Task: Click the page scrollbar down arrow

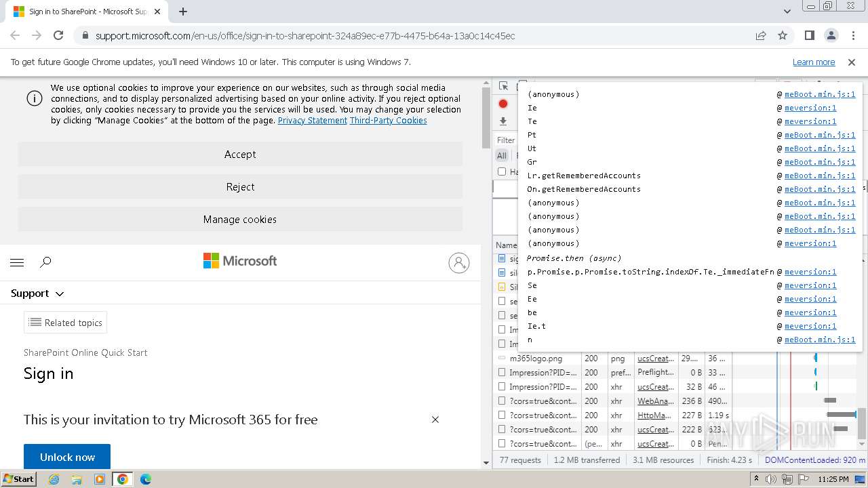Action: pyautogui.click(x=486, y=463)
